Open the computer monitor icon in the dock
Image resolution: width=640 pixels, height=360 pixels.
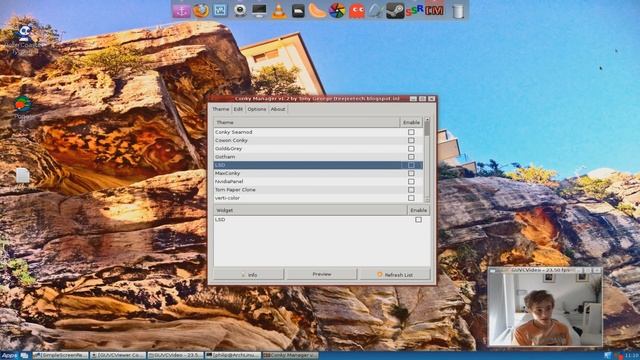(259, 11)
